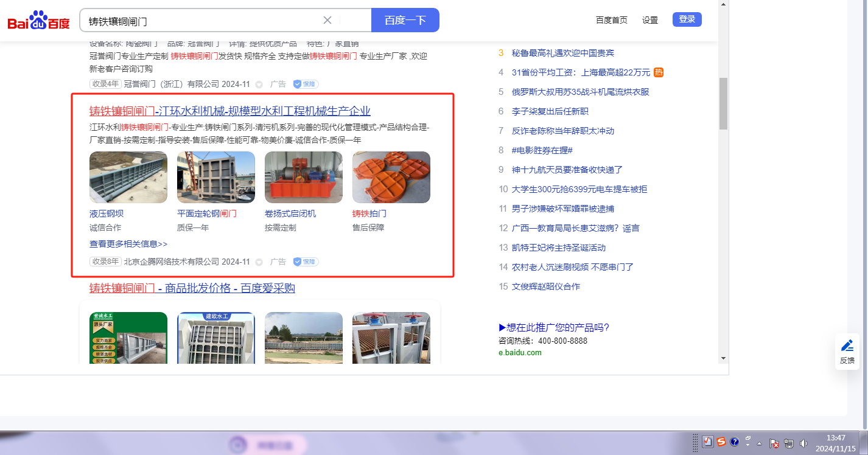Click 收录8年 badge
Viewport: 868px width, 455px height.
click(x=105, y=262)
